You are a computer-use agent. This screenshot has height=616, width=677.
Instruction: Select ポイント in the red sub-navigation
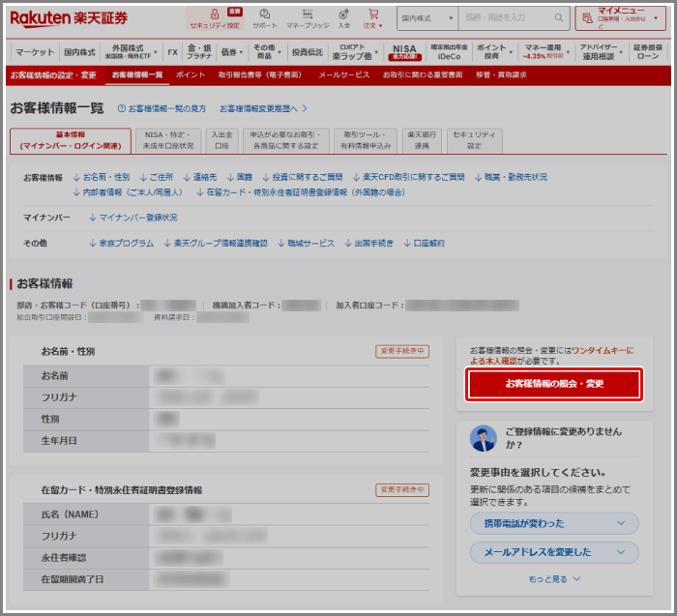click(x=191, y=75)
